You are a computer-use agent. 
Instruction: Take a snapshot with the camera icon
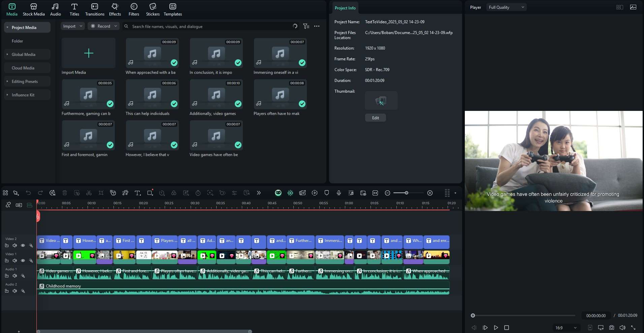[612, 328]
